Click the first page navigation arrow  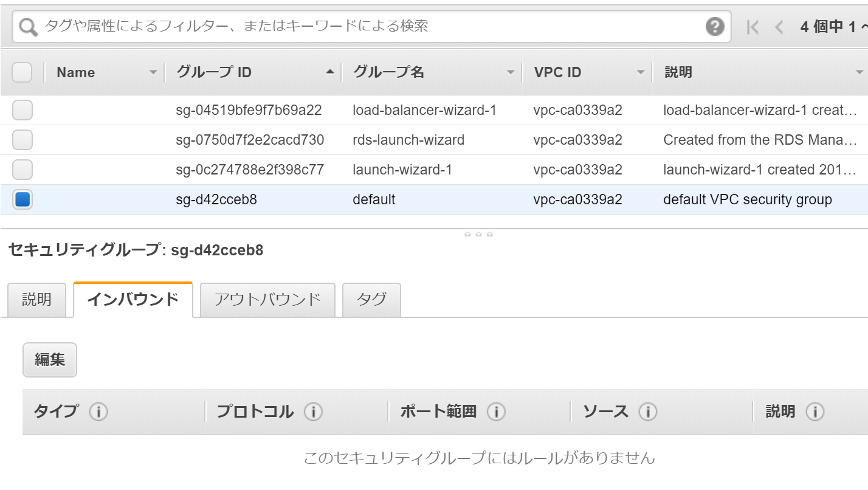point(753,27)
